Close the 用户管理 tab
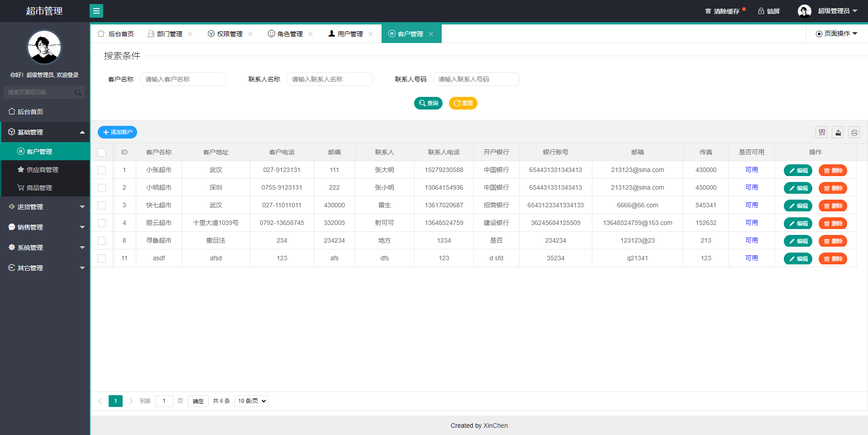This screenshot has height=435, width=868. (x=371, y=34)
